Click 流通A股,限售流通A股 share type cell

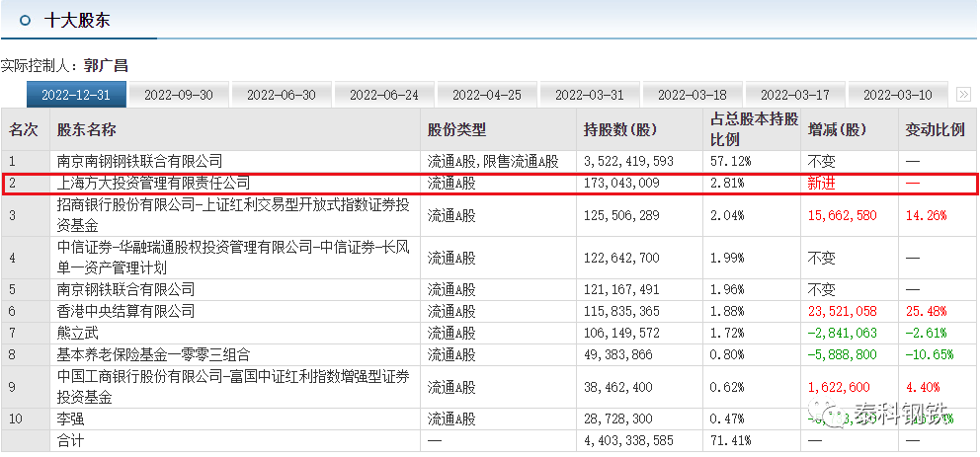point(493,161)
